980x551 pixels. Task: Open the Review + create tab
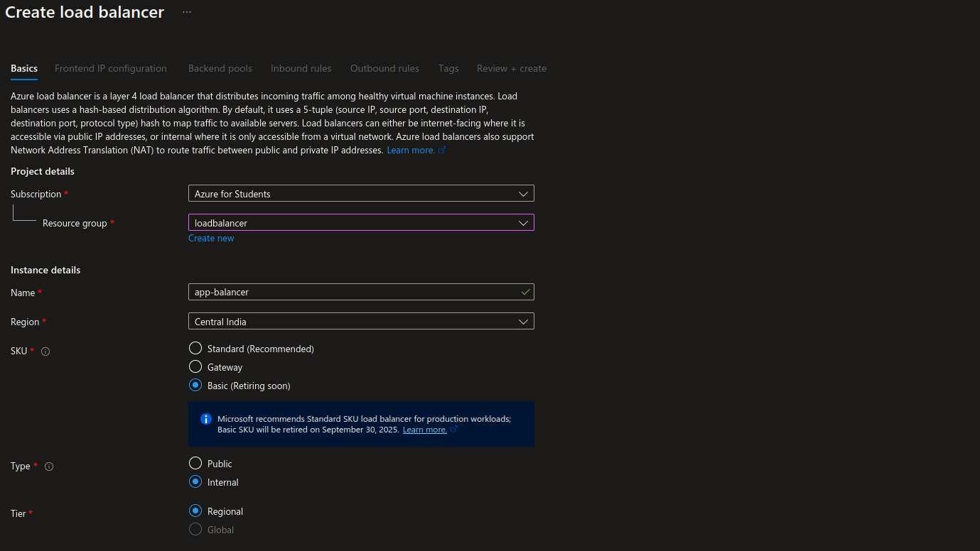[x=512, y=69]
